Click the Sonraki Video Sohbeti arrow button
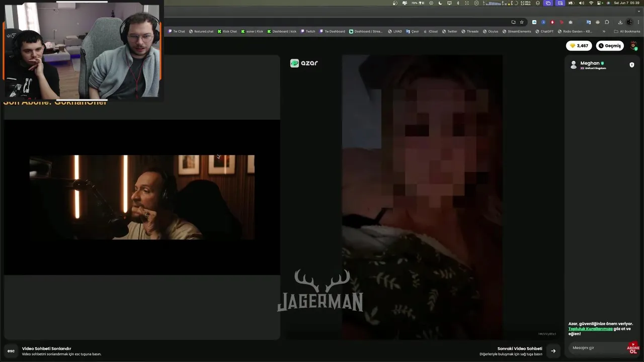 click(x=553, y=351)
